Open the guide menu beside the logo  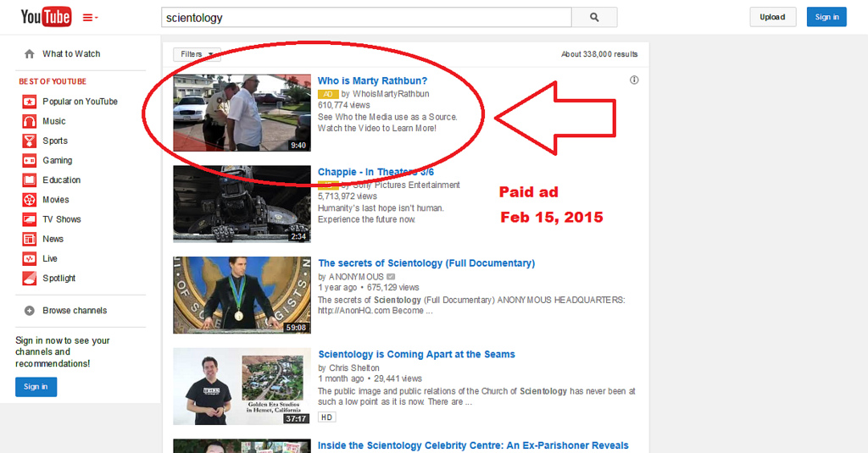(90, 18)
